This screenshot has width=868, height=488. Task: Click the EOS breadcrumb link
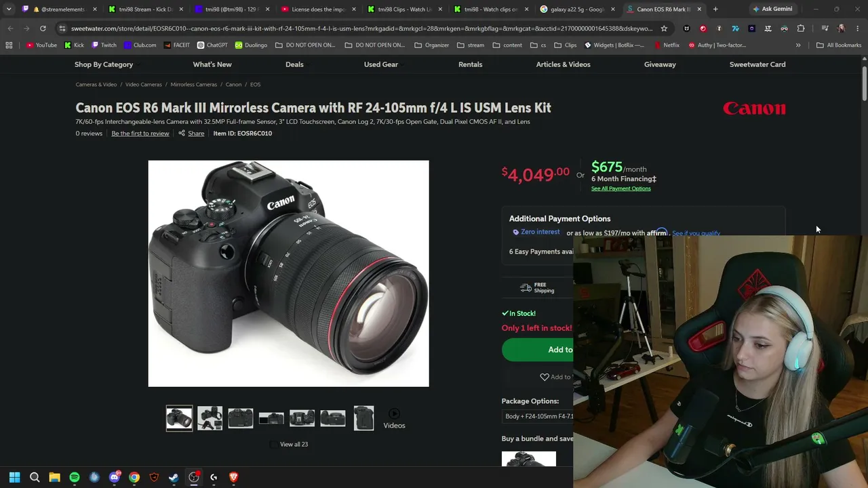tap(255, 85)
